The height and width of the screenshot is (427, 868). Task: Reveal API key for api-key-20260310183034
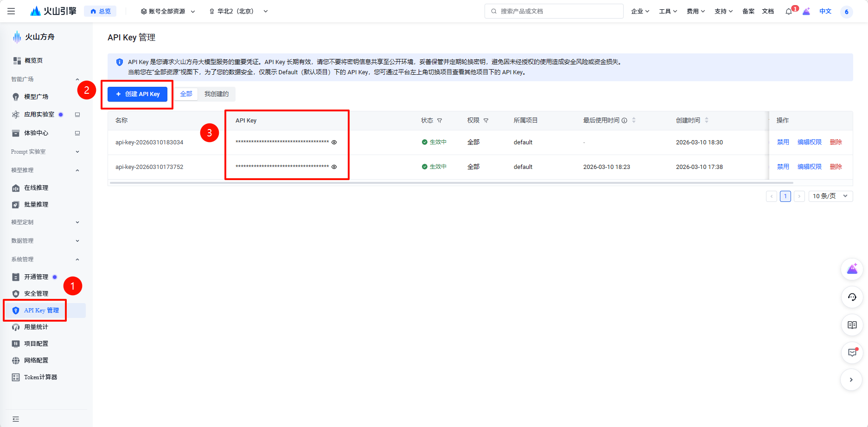click(x=334, y=142)
